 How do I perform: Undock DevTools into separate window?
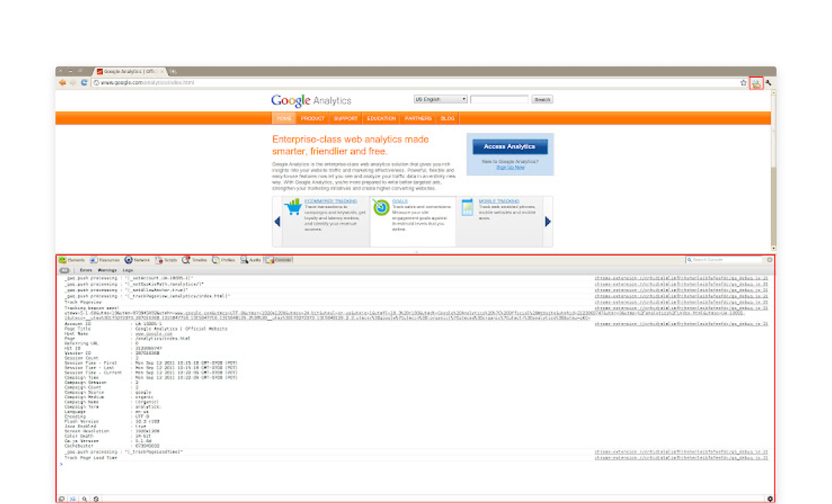tap(63, 498)
